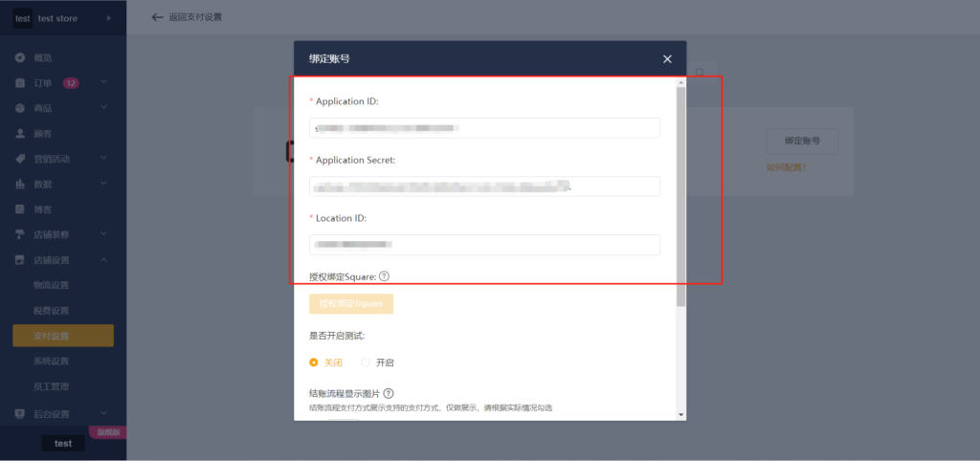Close the 绑定账号 dialog with X

(667, 58)
